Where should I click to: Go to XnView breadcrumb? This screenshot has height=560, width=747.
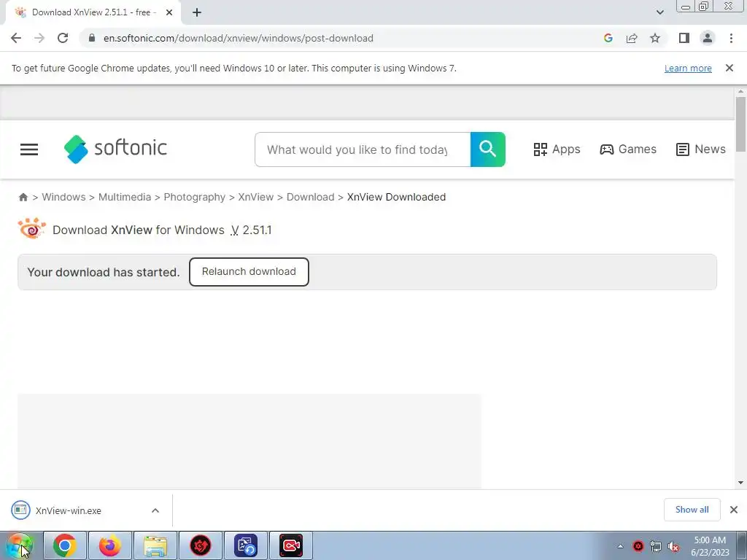[256, 197]
